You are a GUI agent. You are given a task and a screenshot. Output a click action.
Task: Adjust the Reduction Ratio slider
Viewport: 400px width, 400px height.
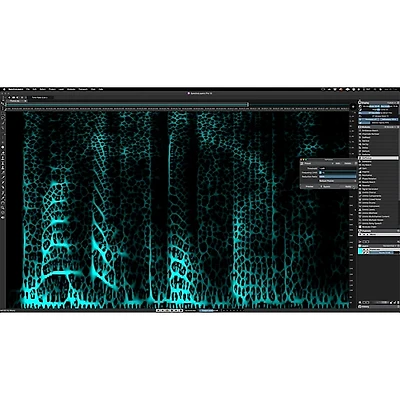(337, 177)
